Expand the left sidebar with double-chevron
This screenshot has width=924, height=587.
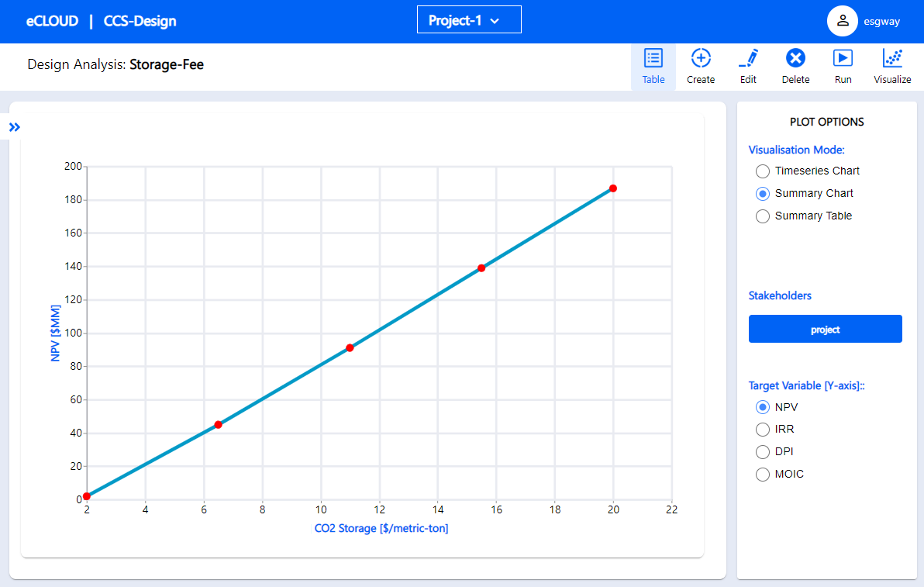click(15, 126)
